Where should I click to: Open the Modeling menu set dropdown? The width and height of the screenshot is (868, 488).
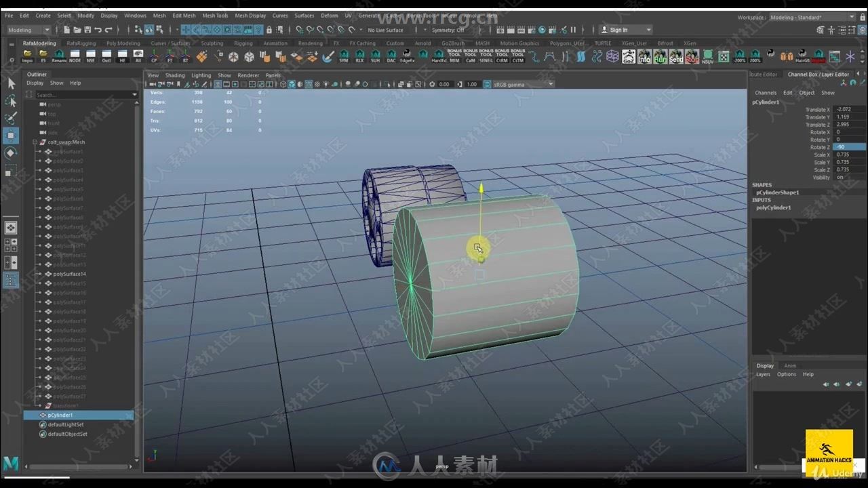tap(28, 30)
